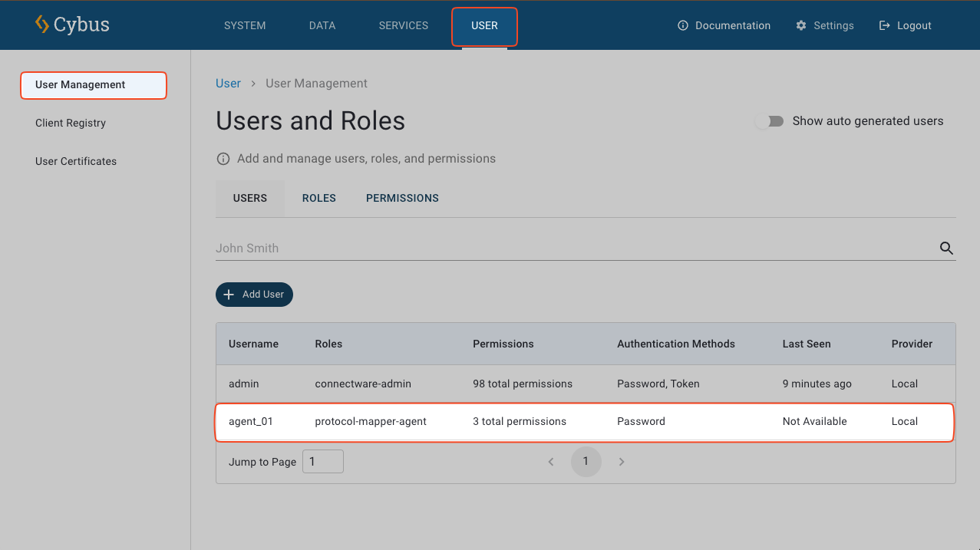Open User Certificates in the sidebar
The height and width of the screenshot is (550, 980).
tap(76, 161)
